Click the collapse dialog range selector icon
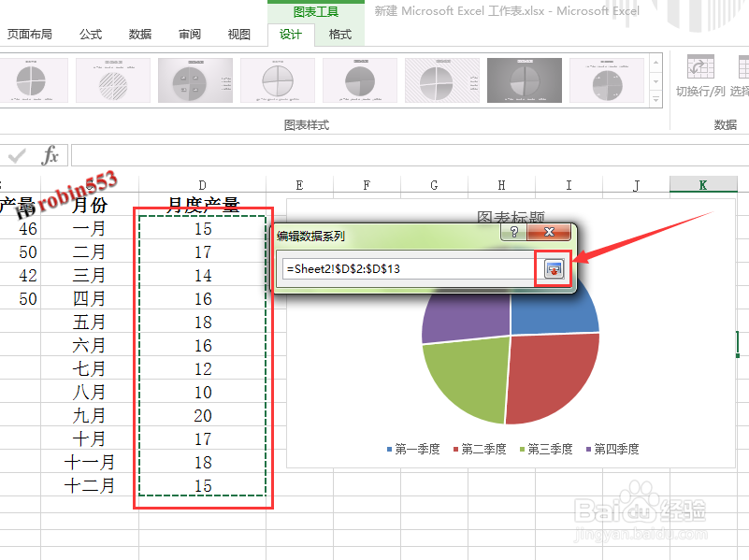This screenshot has width=749, height=560. [x=554, y=268]
